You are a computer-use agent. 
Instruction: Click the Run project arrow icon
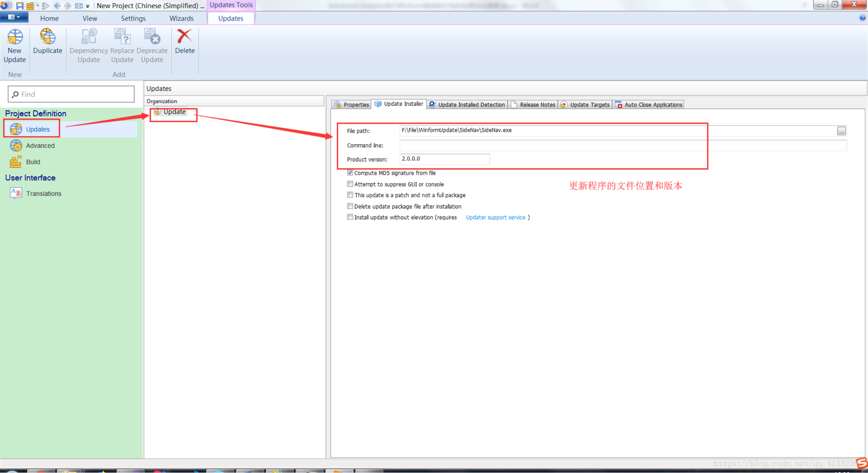point(46,5)
